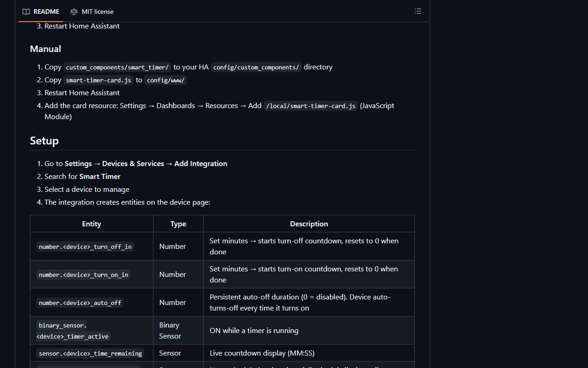The height and width of the screenshot is (368, 588).
Task: Click the "Manual" heading
Action: 45,49
